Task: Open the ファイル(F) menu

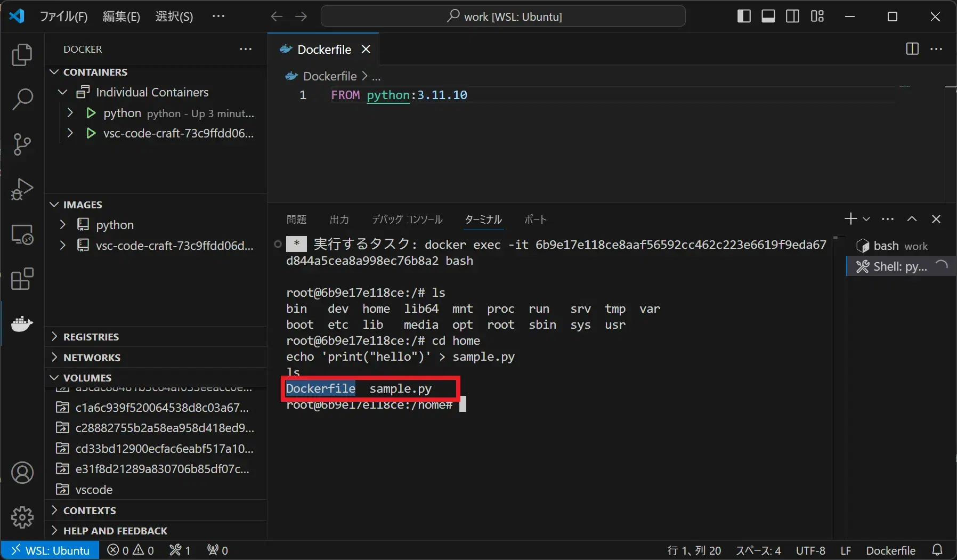Action: (63, 17)
